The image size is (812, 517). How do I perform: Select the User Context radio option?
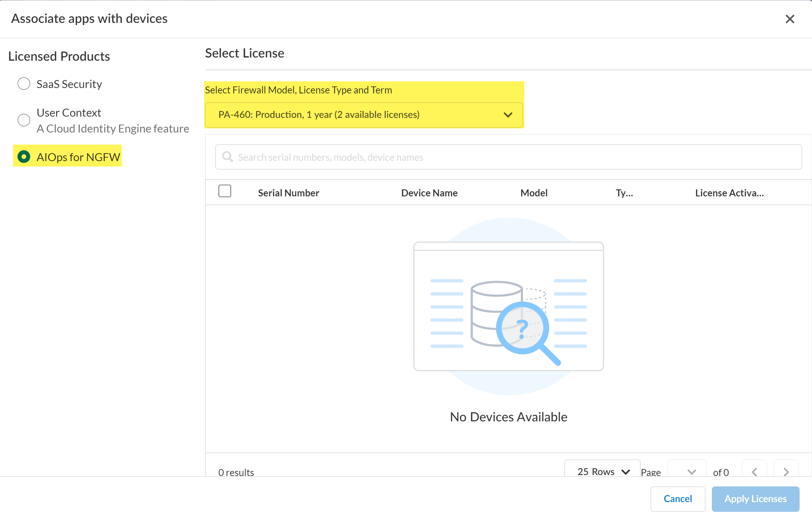click(x=24, y=120)
